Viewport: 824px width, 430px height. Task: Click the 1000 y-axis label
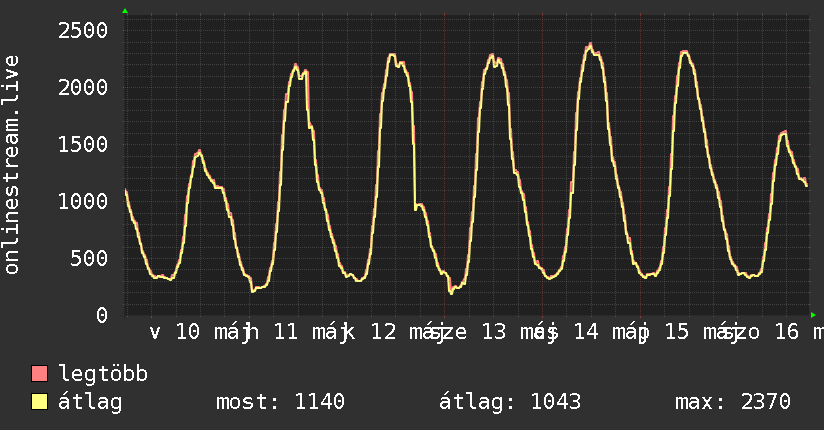click(x=83, y=201)
